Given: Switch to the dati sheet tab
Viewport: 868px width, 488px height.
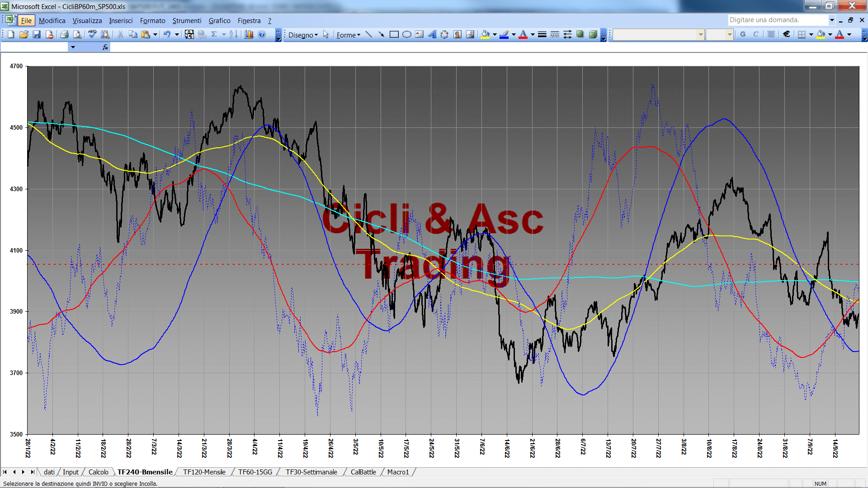Looking at the screenshot, I should tap(49, 472).
